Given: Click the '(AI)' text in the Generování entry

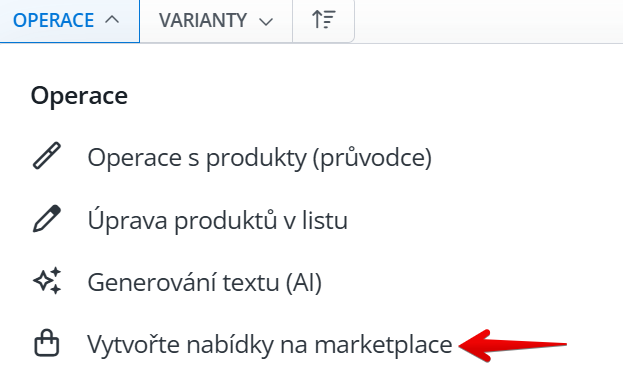Looking at the screenshot, I should pos(304,283).
